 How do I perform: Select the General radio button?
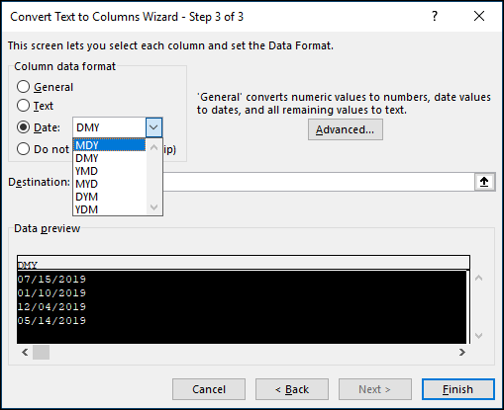[23, 87]
